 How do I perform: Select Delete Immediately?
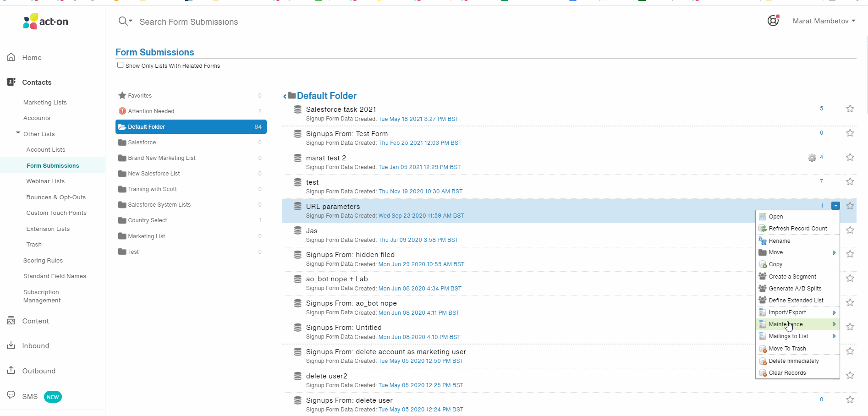pos(797,361)
